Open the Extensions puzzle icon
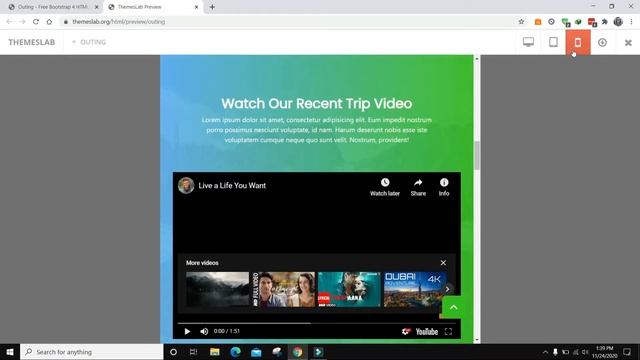Image resolution: width=640 pixels, height=360 pixels. click(x=604, y=22)
